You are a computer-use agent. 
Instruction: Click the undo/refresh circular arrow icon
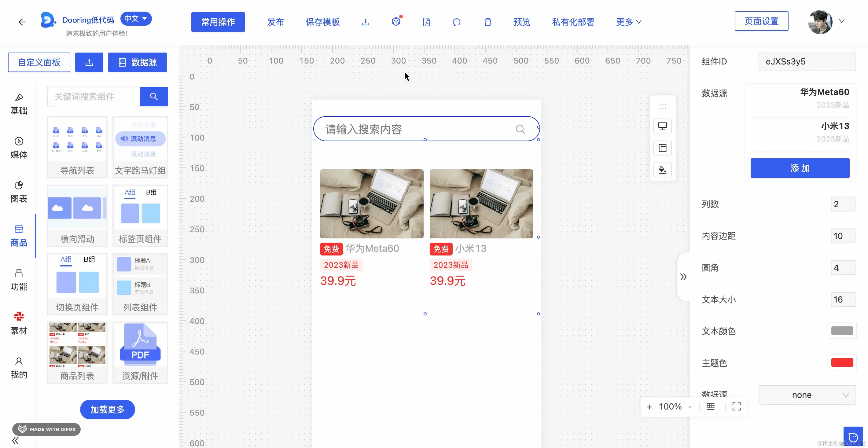coord(457,22)
